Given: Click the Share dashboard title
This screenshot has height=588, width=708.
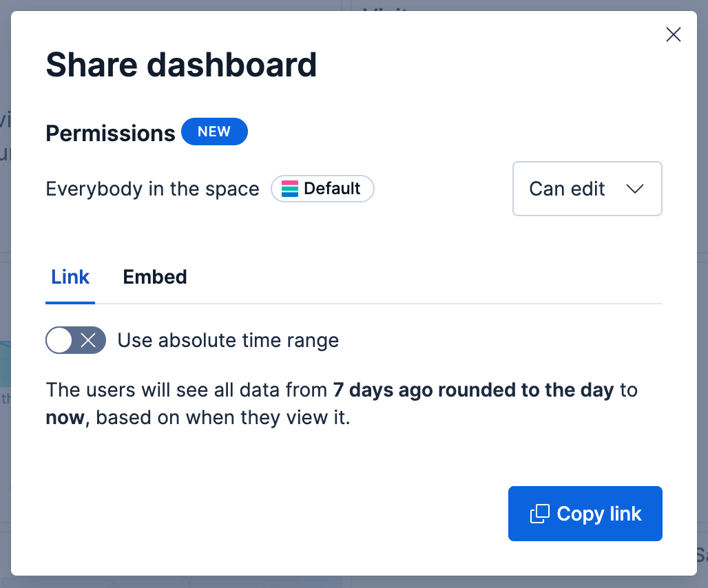Looking at the screenshot, I should [x=181, y=65].
